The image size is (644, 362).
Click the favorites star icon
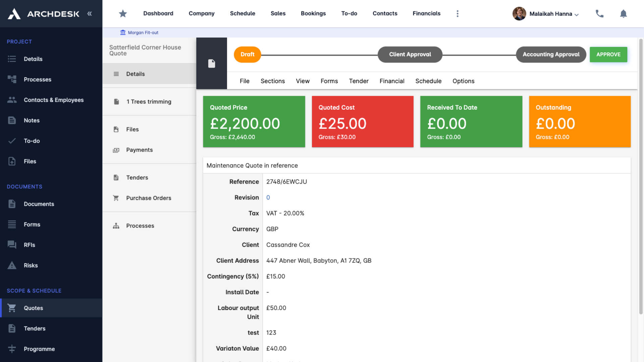tap(123, 14)
